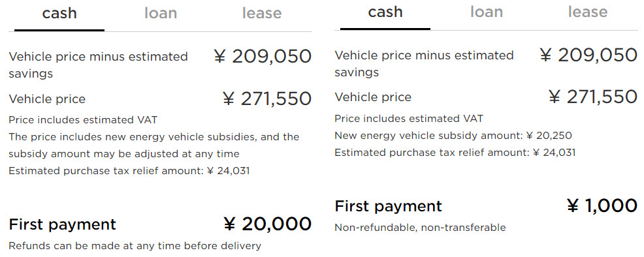Click the ¥ 20,000 first payment amount

click(267, 224)
